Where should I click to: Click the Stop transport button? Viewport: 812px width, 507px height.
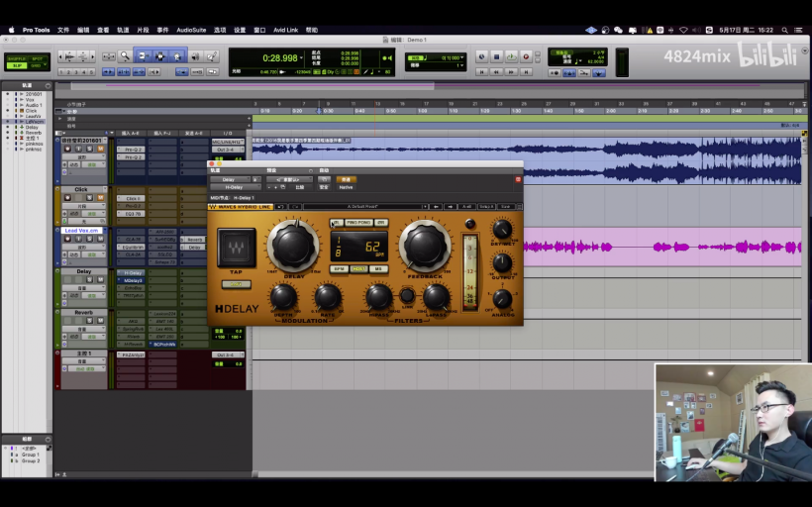[497, 56]
